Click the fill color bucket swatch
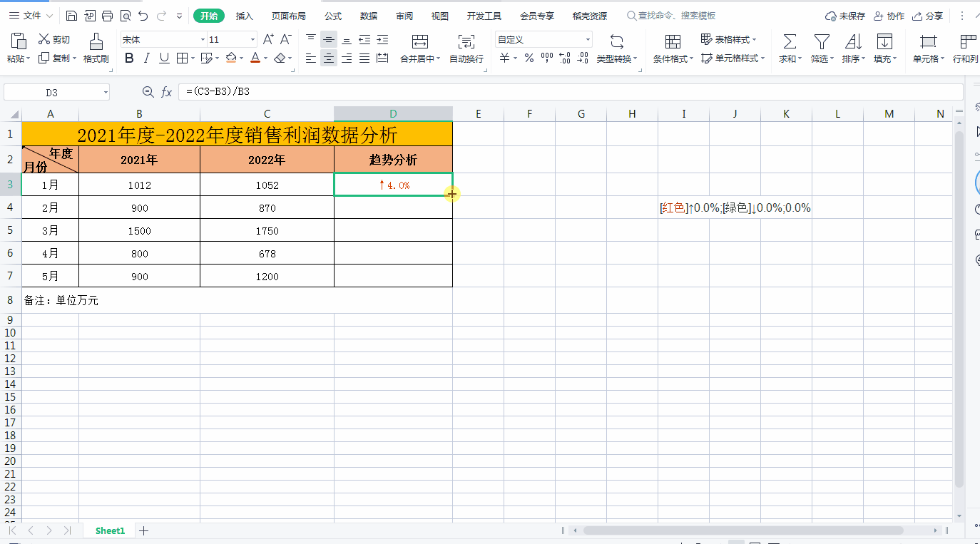Screen dimensions: 980x544 tap(230, 58)
